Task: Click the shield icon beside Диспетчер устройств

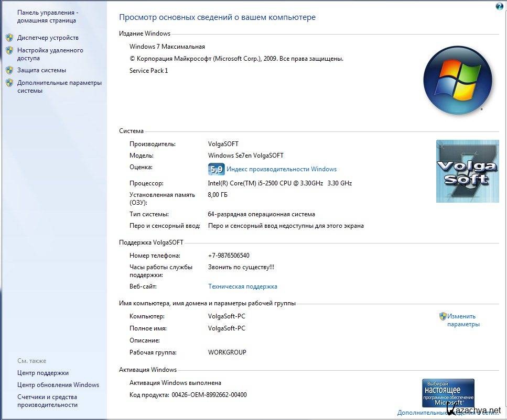Action: pos(9,38)
